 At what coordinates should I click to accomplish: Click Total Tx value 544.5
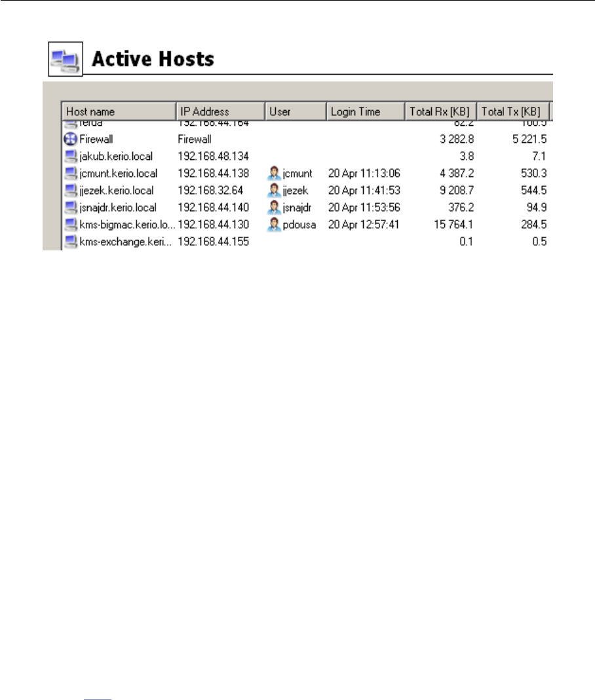534,191
